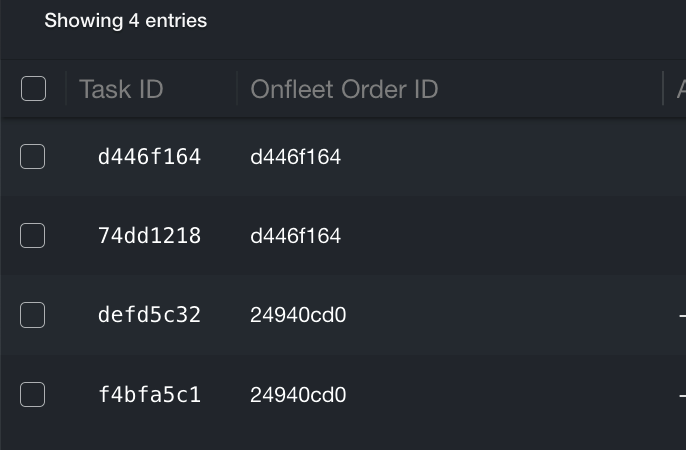Viewport: 686px width, 450px height.
Task: Sort by the Task ID column header
Action: 121,89
